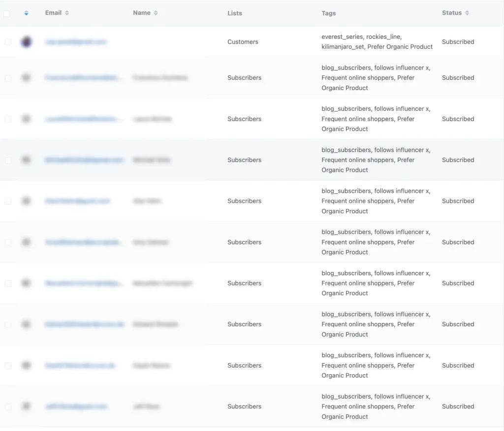Sort contacts by the Status column header
Viewport: 504px width, 431px height.
451,13
